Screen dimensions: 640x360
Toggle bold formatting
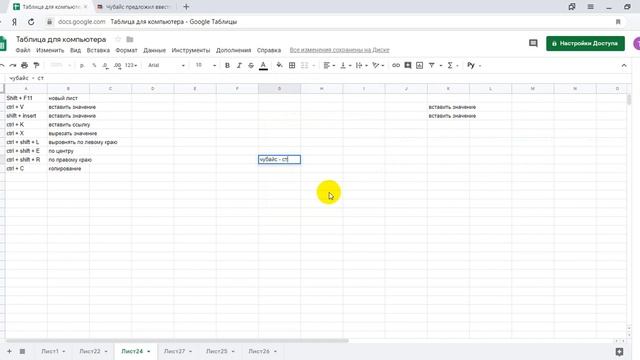[227, 65]
